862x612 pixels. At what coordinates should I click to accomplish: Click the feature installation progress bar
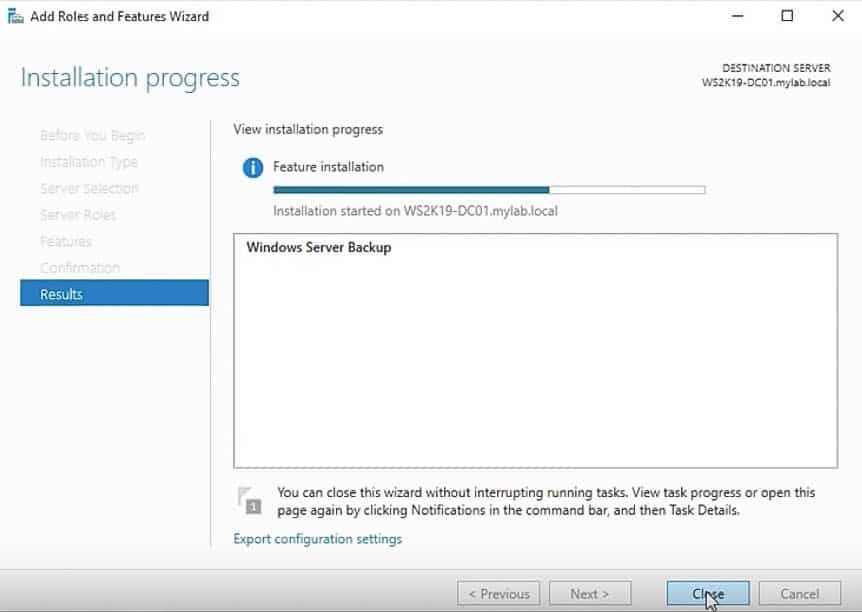point(489,190)
